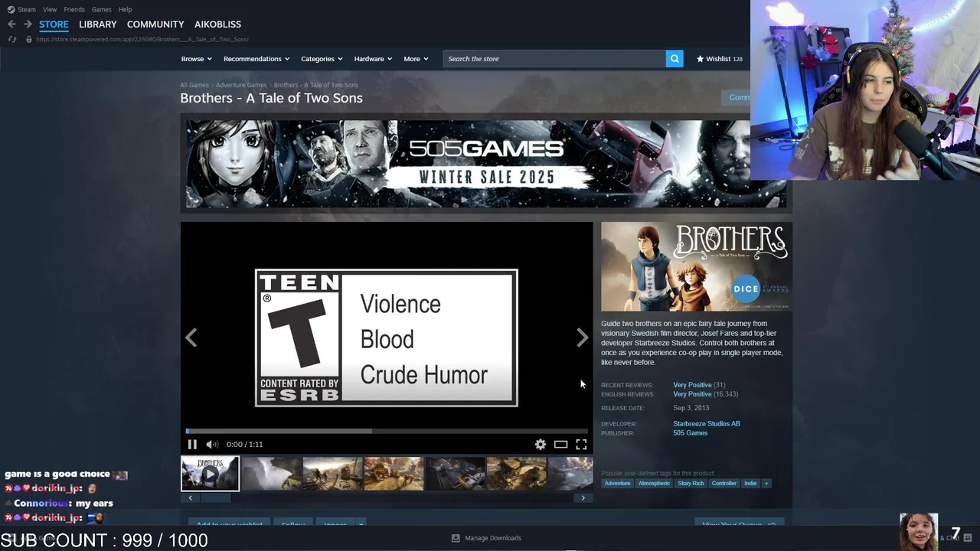Expand the Browse dropdown

(197, 59)
